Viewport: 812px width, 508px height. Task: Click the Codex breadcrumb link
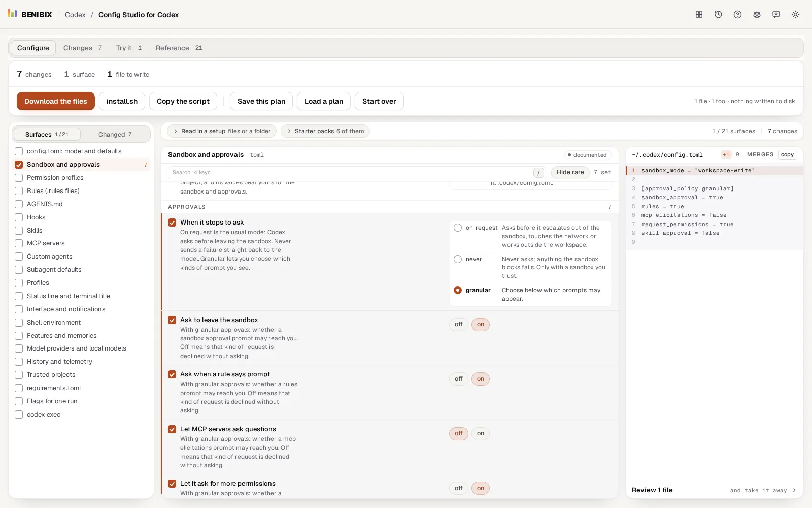[x=75, y=15]
